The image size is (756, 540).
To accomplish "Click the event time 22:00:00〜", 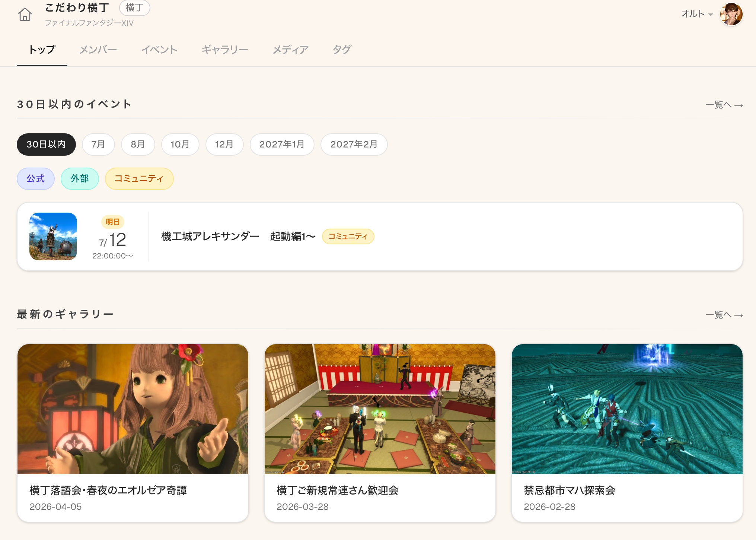I will click(x=112, y=256).
